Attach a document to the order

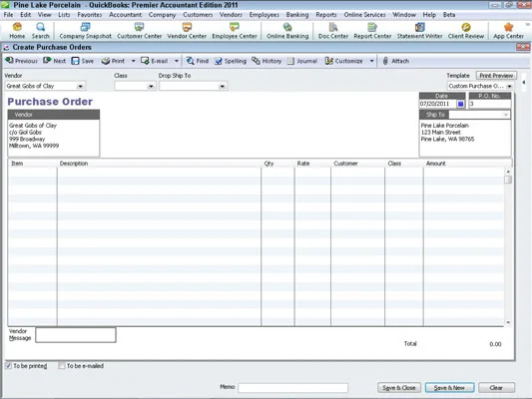click(x=395, y=61)
